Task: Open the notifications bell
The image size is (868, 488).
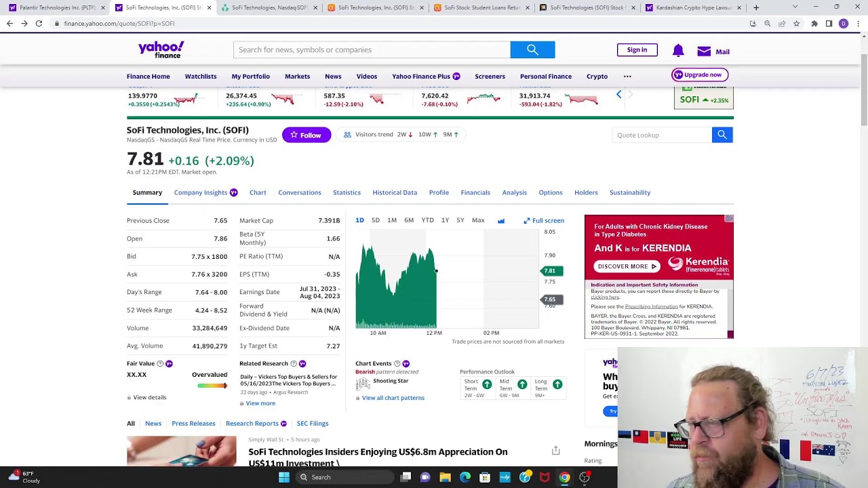Action: click(x=678, y=51)
